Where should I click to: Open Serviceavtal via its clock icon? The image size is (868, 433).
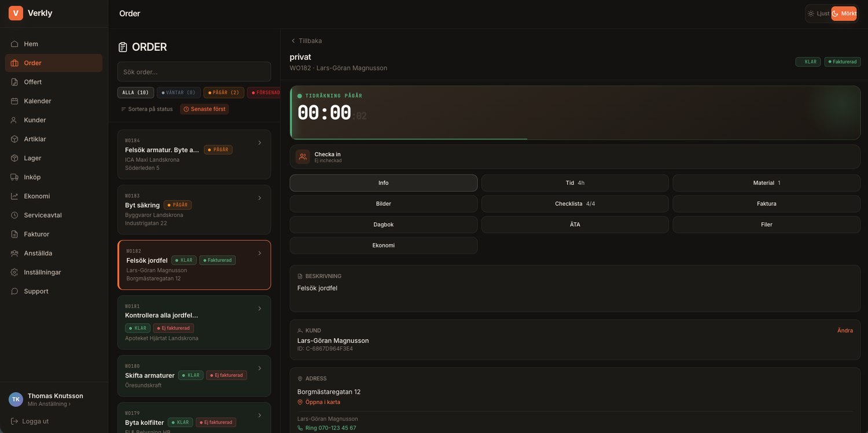[14, 215]
